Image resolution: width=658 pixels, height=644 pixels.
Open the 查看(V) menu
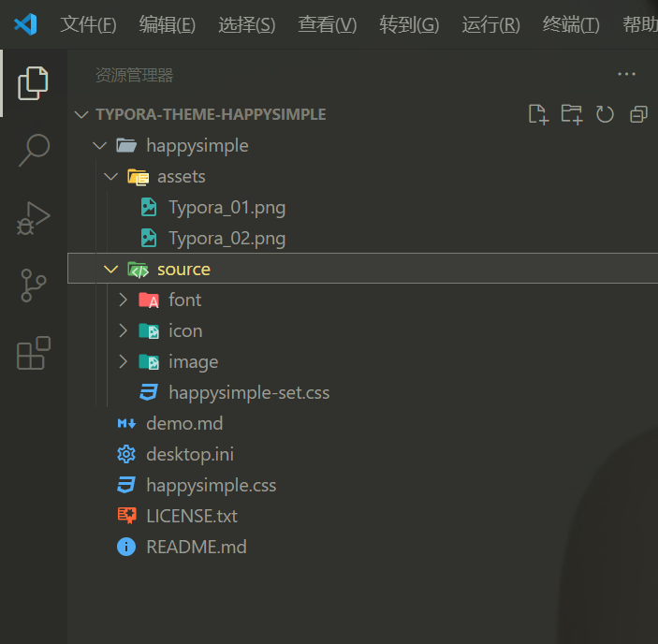pyautogui.click(x=328, y=24)
